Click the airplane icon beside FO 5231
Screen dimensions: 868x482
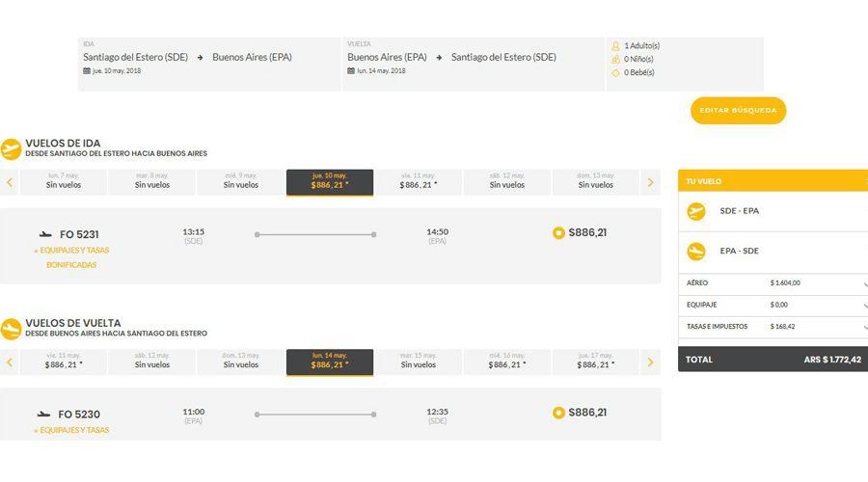pyautogui.click(x=44, y=234)
